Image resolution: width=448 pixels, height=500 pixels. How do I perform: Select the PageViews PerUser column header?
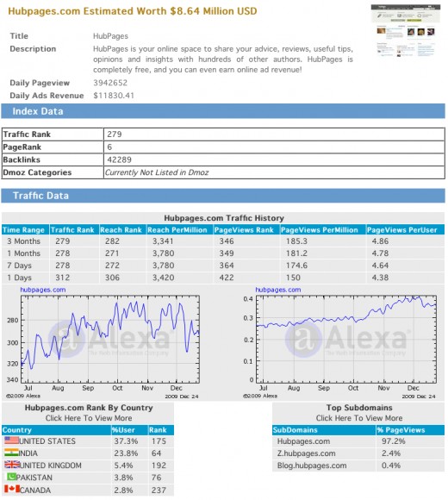(x=405, y=230)
